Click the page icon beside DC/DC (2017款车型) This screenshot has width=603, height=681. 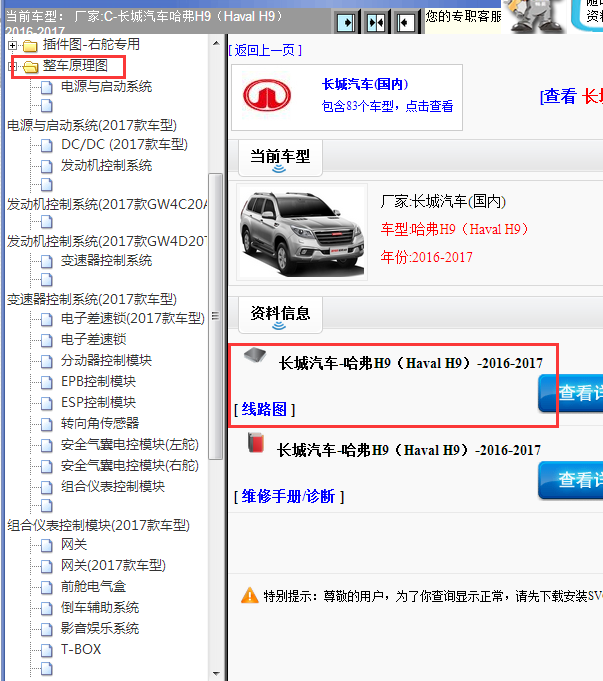46,145
